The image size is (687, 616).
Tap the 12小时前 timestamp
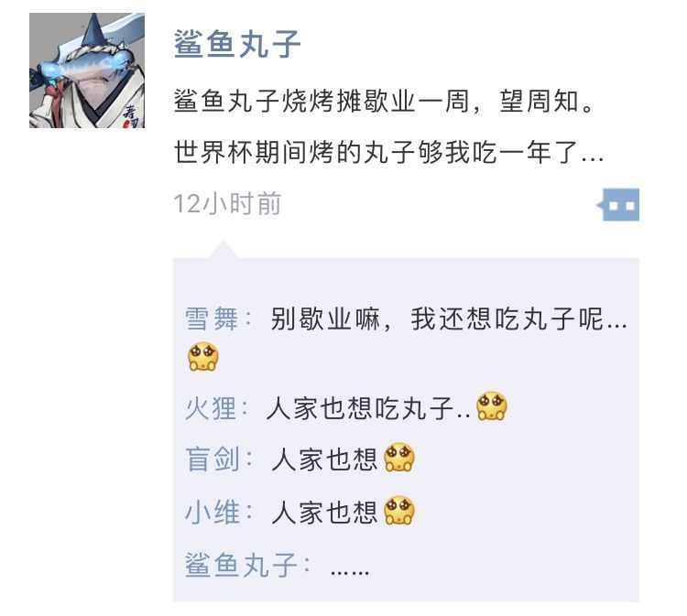pyautogui.click(x=227, y=204)
